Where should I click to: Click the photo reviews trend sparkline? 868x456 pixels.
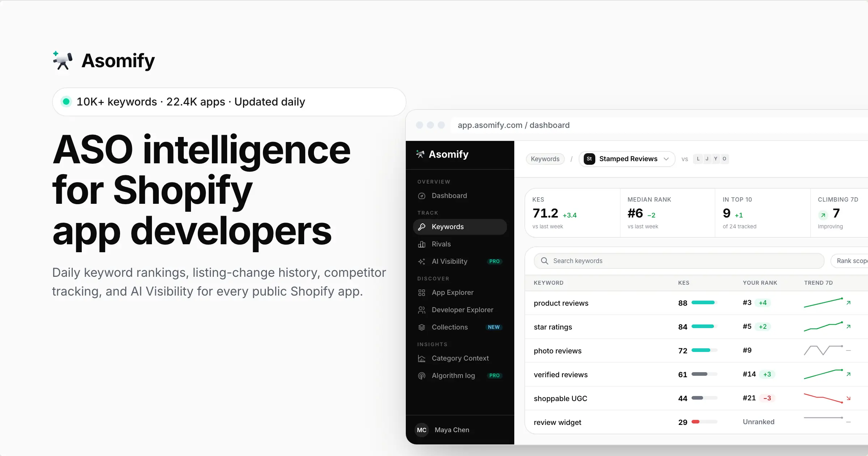pos(824,350)
